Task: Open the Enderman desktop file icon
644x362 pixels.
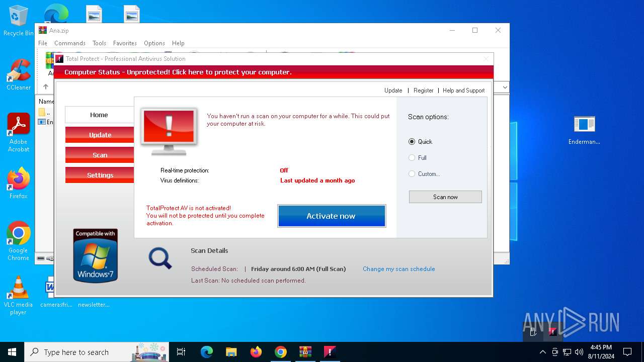Action: (584, 130)
